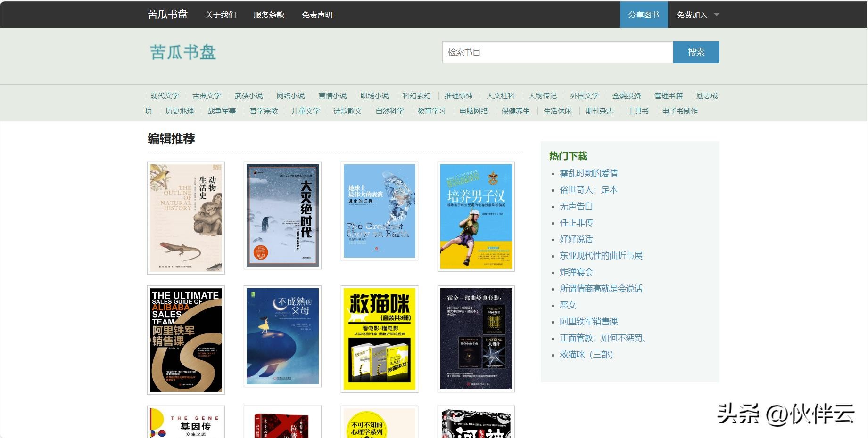Open the 培养男子汉 book cover
The height and width of the screenshot is (438, 868).
pos(476,217)
